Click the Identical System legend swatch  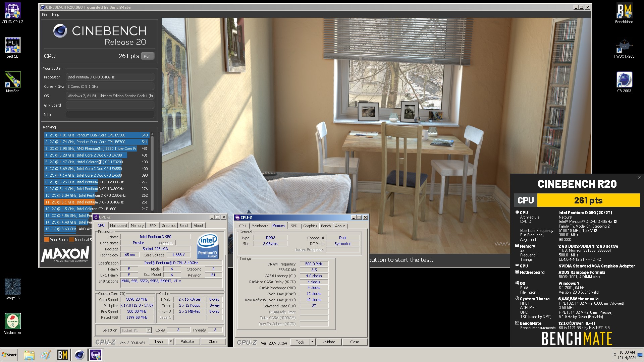pos(71,240)
